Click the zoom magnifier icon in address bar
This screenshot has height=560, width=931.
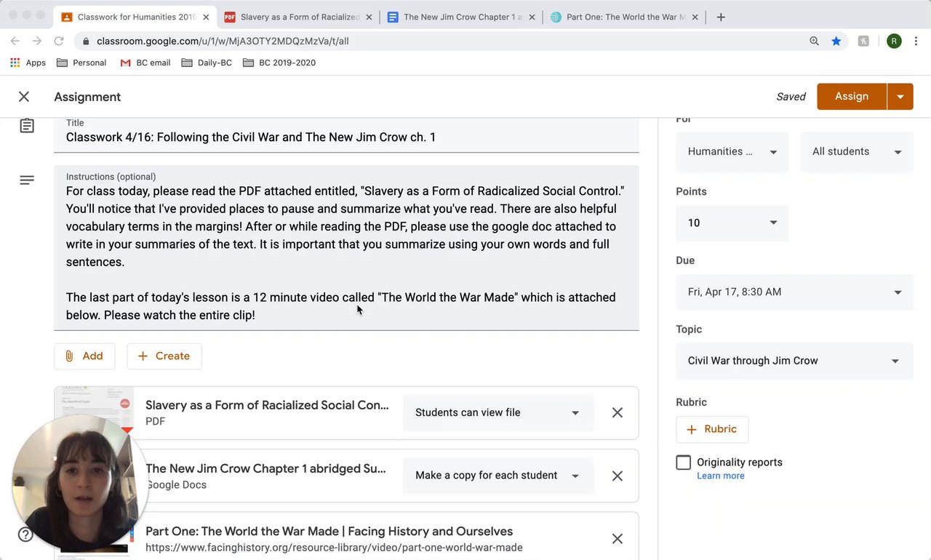814,41
